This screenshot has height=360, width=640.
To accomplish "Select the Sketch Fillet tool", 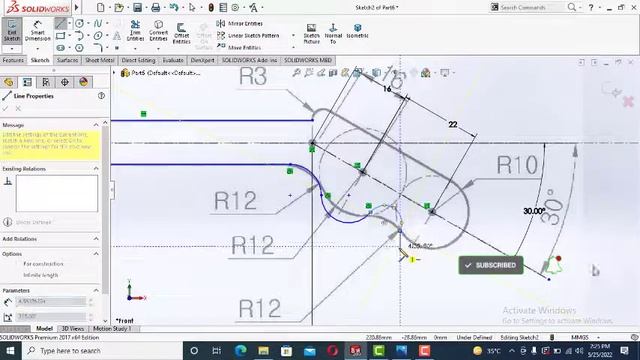I will point(98,48).
